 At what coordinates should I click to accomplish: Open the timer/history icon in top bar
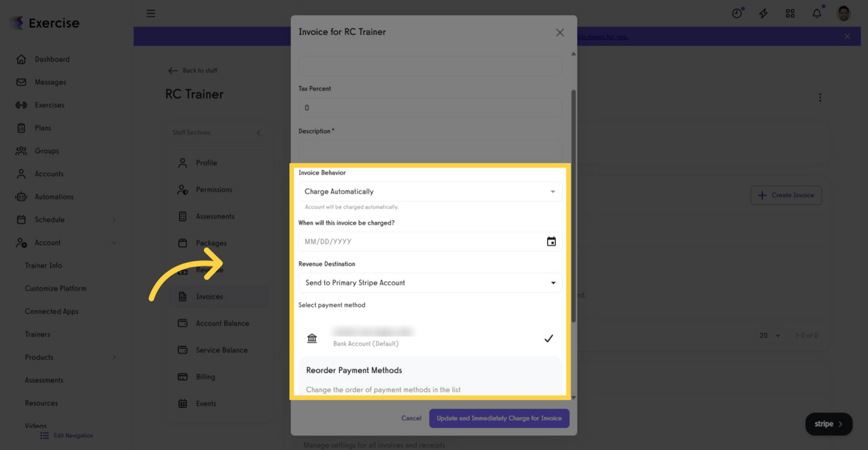point(736,13)
